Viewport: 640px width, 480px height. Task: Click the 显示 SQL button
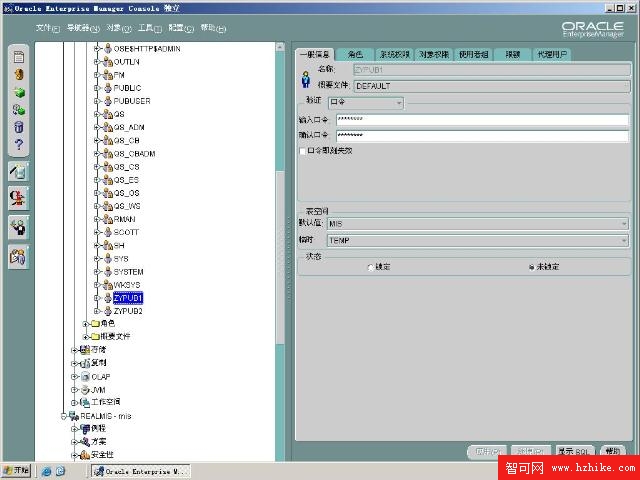click(574, 451)
